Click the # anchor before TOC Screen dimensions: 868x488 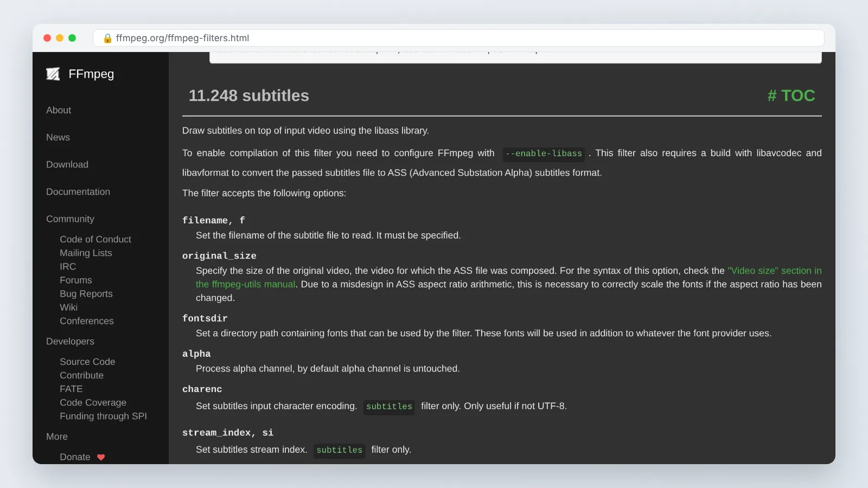click(772, 95)
